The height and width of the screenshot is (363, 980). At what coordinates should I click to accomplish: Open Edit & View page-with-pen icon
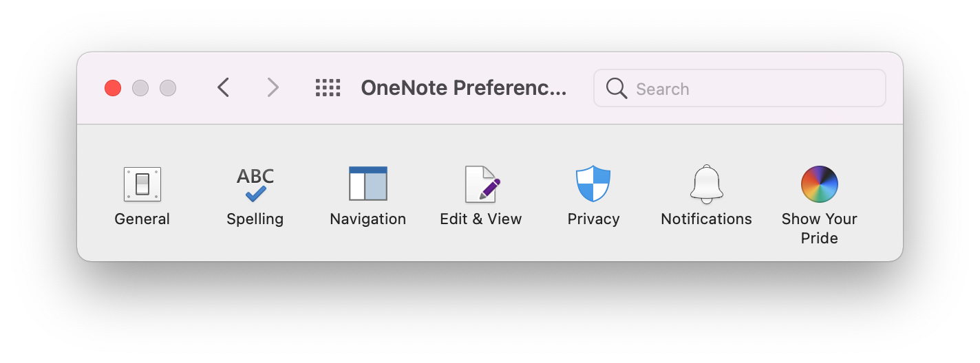482,184
